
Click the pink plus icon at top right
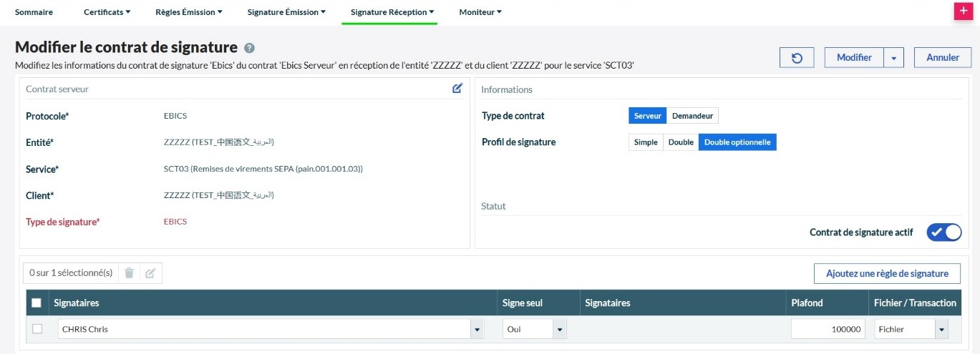pyautogui.click(x=963, y=12)
